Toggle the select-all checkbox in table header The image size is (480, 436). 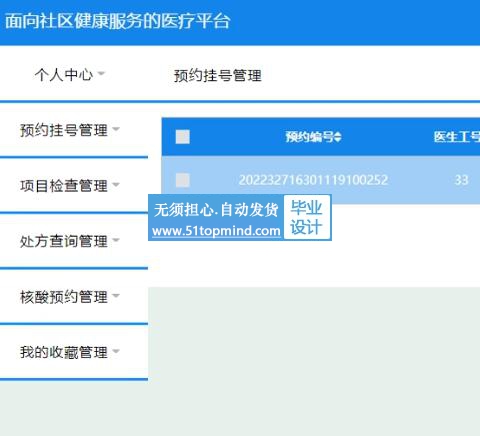point(183,137)
